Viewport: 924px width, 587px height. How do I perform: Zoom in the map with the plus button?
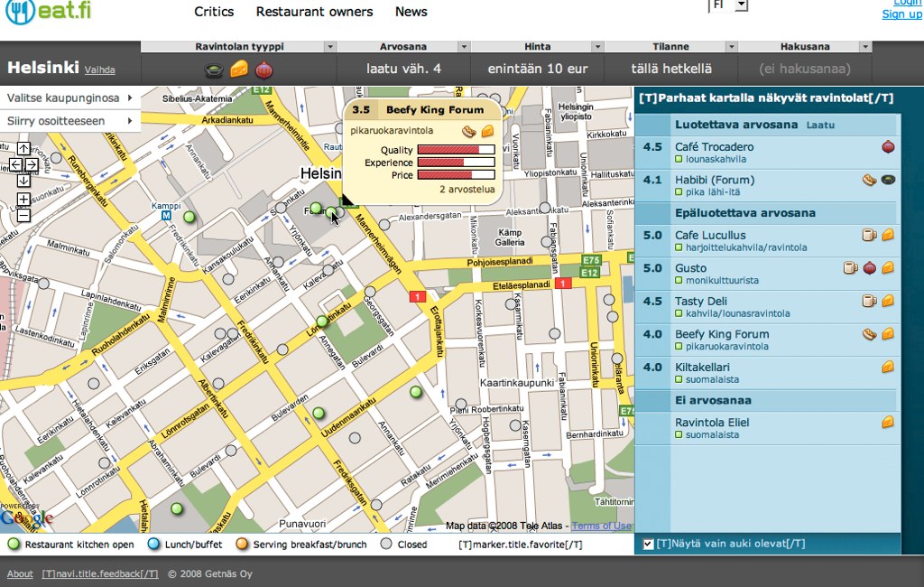pyautogui.click(x=23, y=199)
